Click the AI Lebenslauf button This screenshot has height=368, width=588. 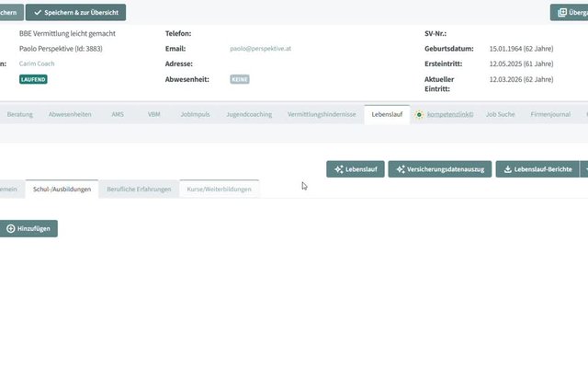click(356, 169)
